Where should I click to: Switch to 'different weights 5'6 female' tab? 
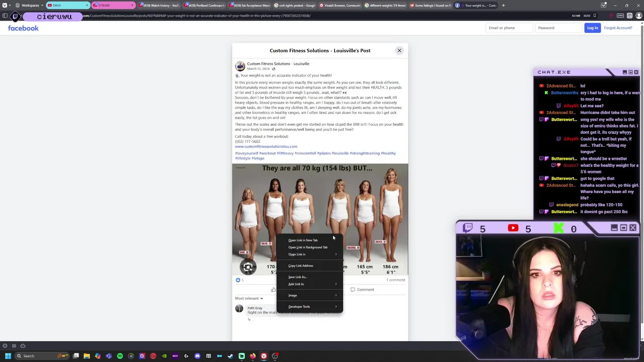tap(386, 6)
